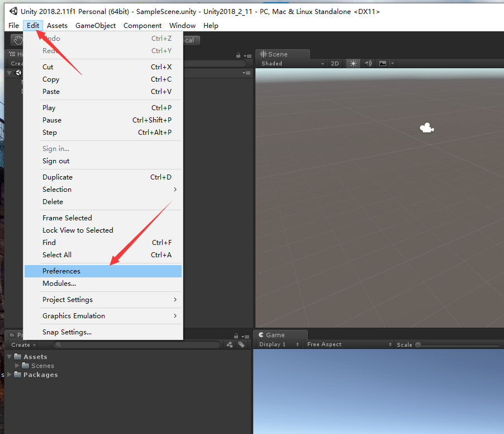Select Cut in Edit menu

click(103, 67)
